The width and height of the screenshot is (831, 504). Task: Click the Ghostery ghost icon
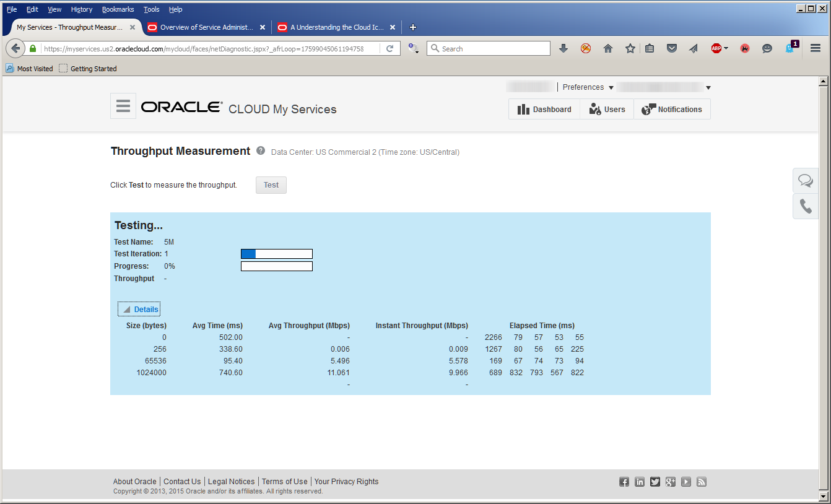(x=790, y=48)
